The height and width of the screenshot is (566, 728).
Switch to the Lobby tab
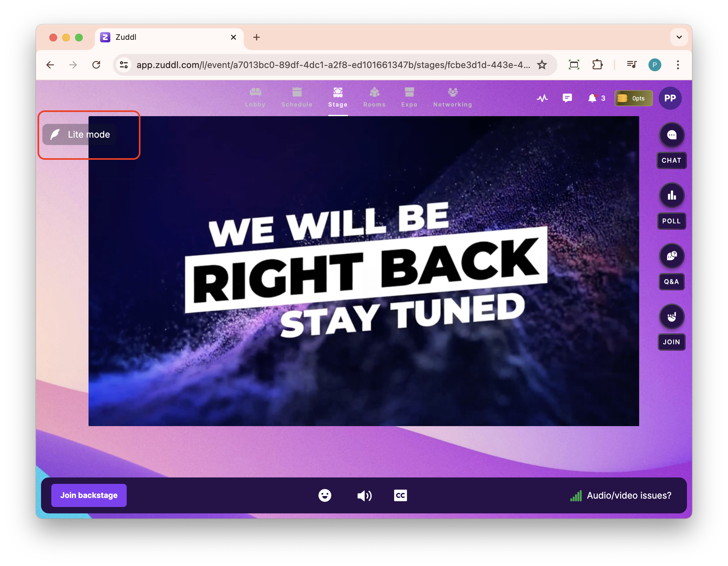click(x=255, y=98)
